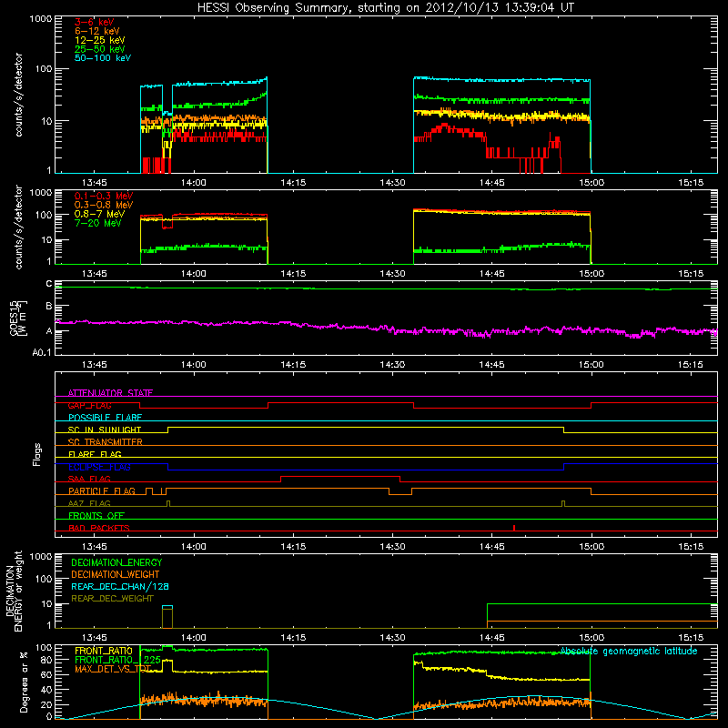728x728 pixels.
Task: Click the 0.8-7 MeV legend entry
Action: click(100, 214)
